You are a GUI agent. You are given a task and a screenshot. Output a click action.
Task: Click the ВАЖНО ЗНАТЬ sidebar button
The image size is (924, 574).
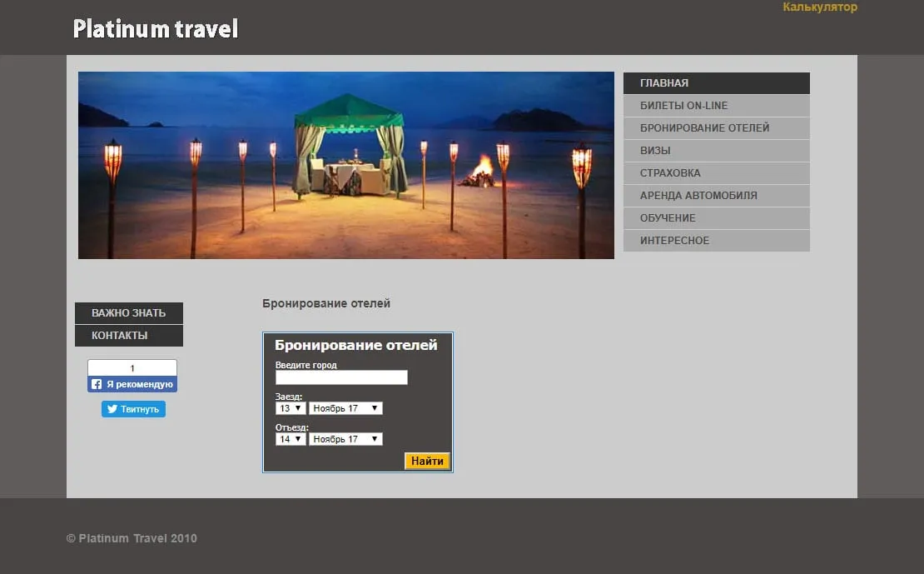point(129,313)
